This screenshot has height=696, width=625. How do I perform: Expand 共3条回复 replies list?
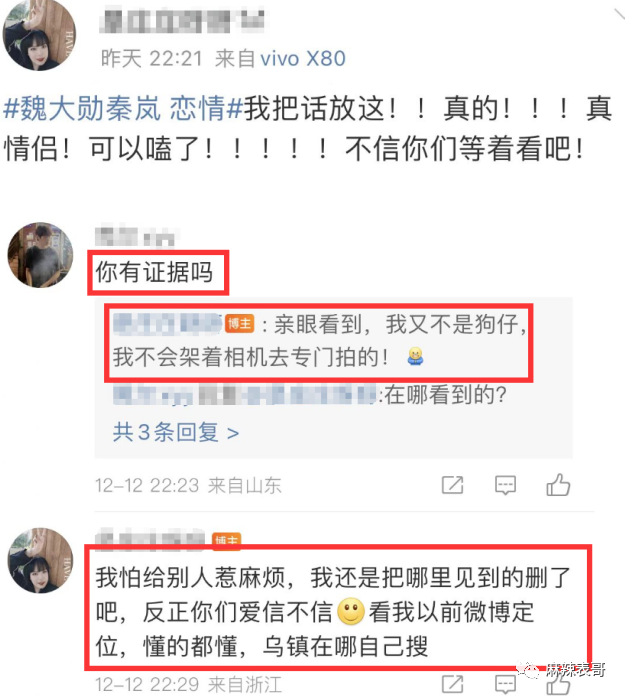[x=176, y=432]
